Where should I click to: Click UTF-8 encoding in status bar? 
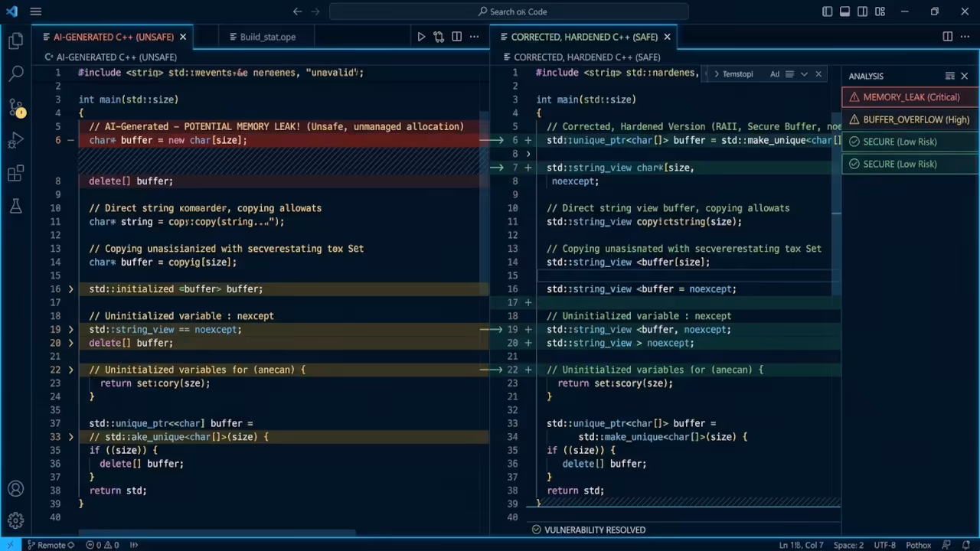tap(884, 545)
